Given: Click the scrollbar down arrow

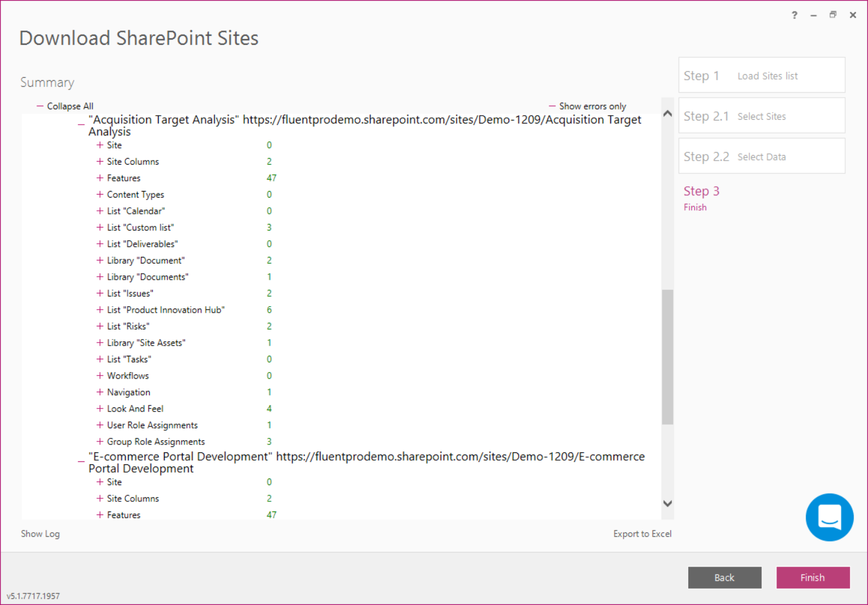Looking at the screenshot, I should coord(667,504).
